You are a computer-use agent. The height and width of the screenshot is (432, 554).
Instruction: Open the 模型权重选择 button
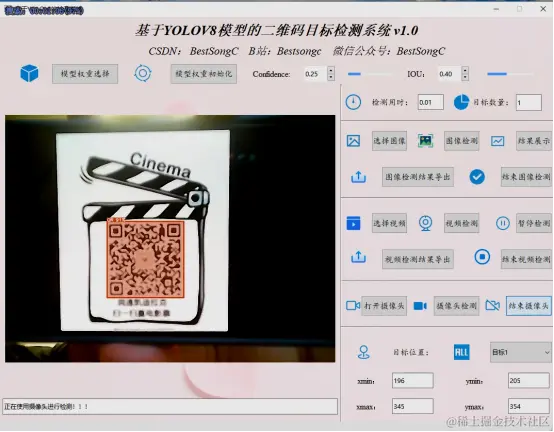tap(85, 74)
